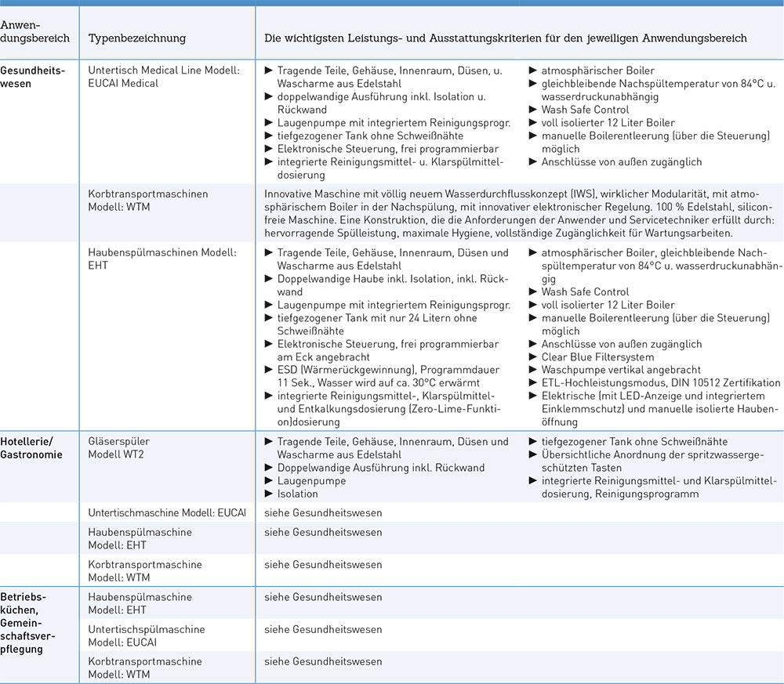Select "siehe Gesundheitswesen" beside Betriebsküchen Haubenspülmaschine EHT
This screenshot has width=784, height=684.
point(323,597)
